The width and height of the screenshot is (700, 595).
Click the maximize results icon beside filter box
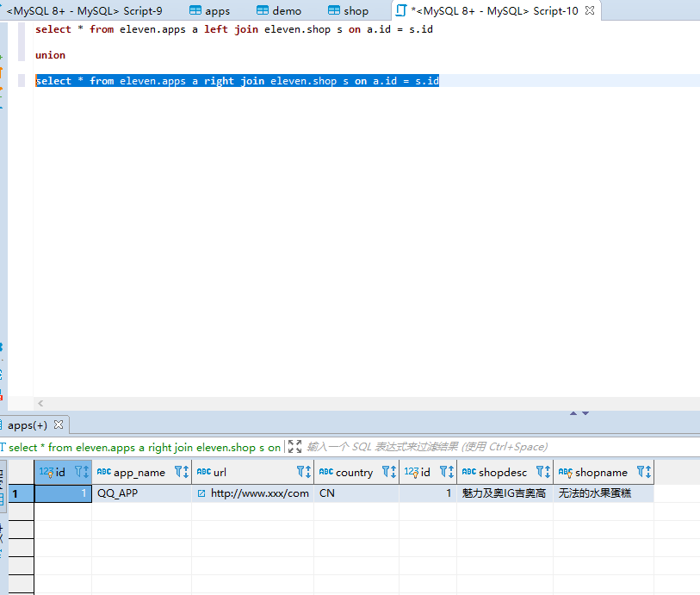click(294, 447)
